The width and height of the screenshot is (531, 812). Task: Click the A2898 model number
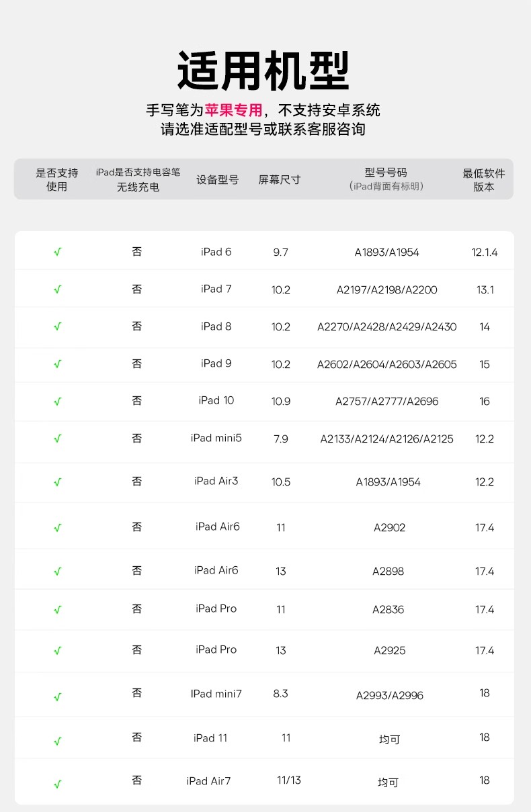389,572
